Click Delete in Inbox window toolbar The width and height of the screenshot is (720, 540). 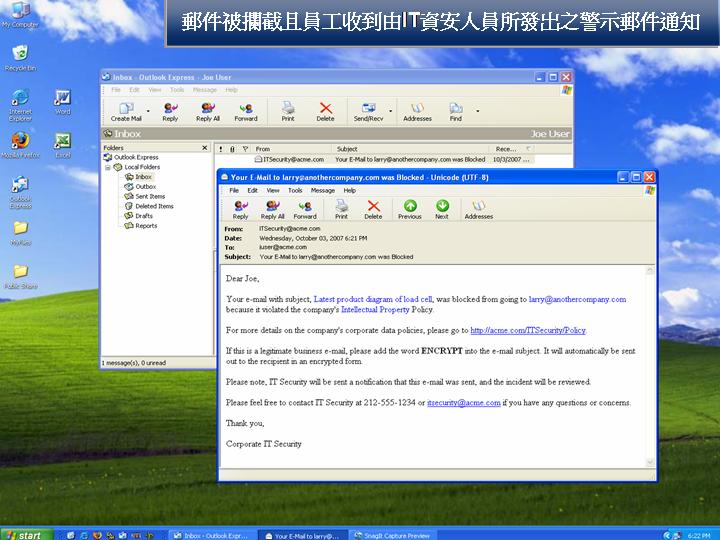coord(326,112)
